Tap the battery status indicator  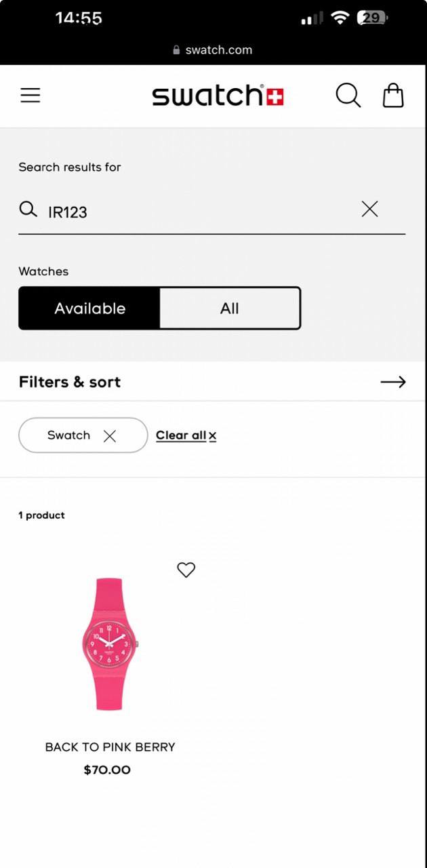[x=372, y=18]
